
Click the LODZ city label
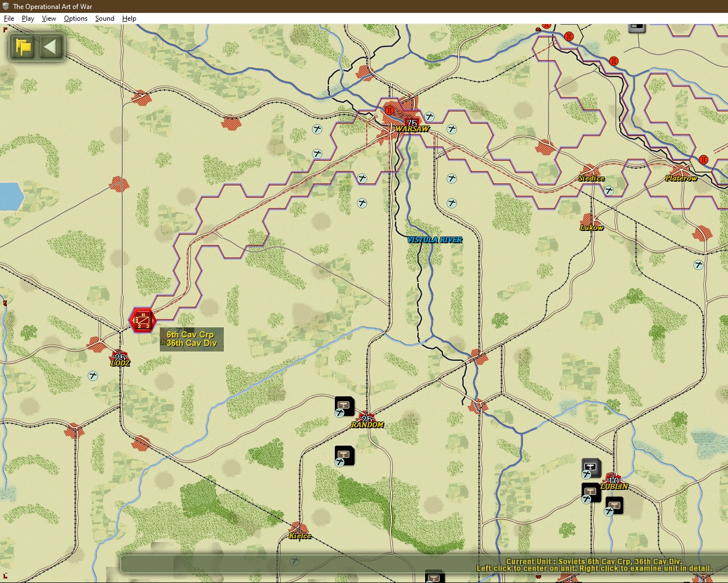click(x=120, y=363)
